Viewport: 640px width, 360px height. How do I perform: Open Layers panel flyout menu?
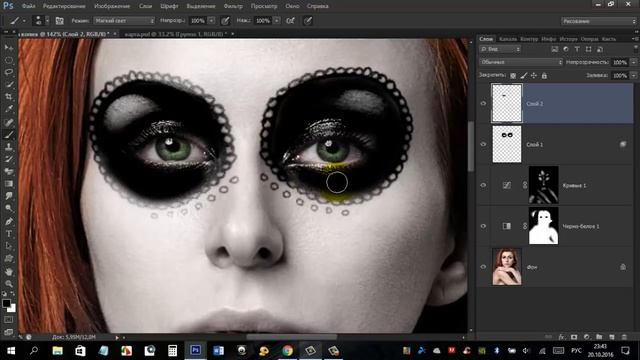(635, 39)
